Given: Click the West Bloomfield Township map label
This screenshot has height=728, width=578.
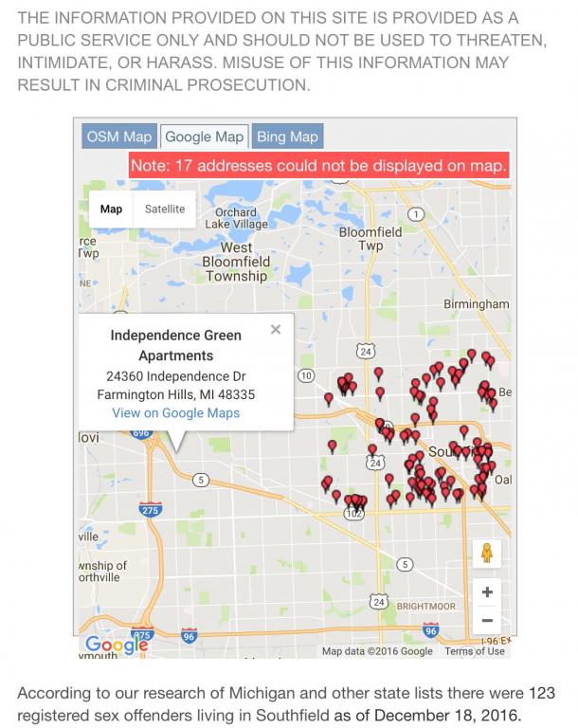Looking at the screenshot, I should coord(236,262).
